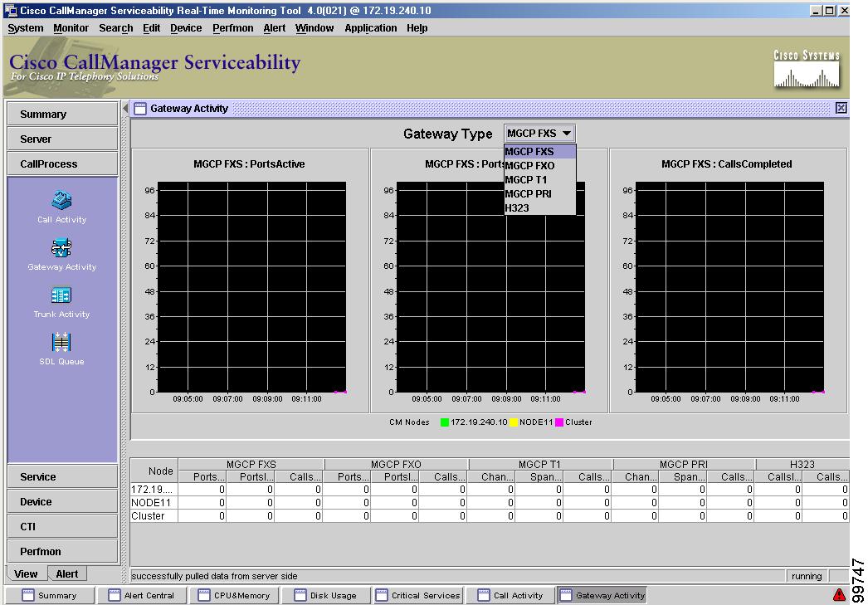868x605 pixels.
Task: Click the Summary sidebar button
Action: tap(62, 114)
